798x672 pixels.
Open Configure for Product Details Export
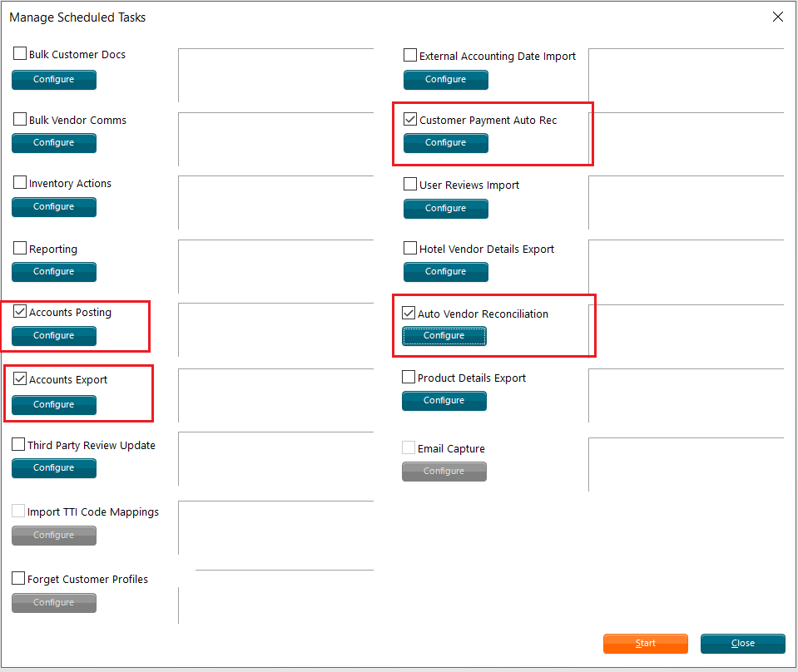click(444, 401)
